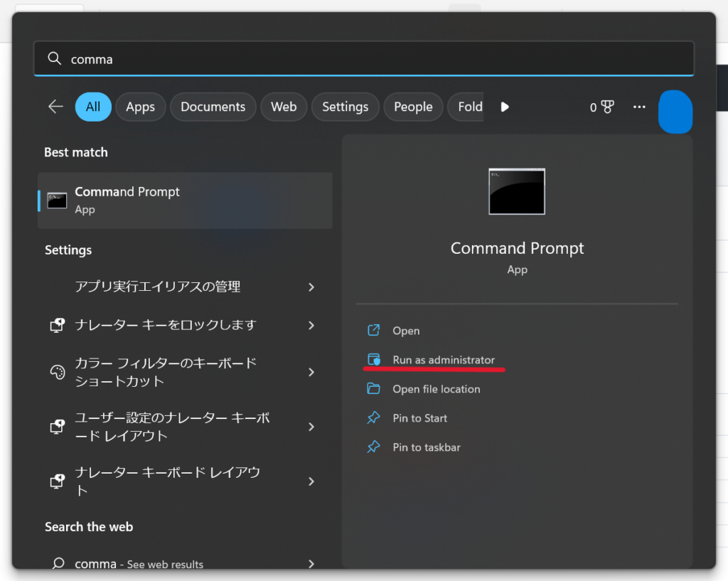This screenshot has width=728, height=581.
Task: Select the All filter tab
Action: 93,107
